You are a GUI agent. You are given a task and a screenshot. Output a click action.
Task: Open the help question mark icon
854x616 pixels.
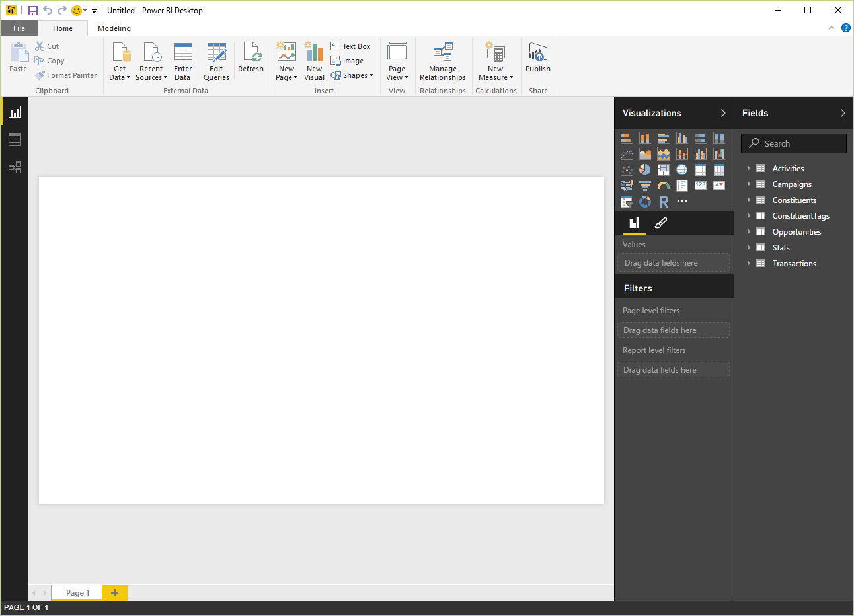845,28
